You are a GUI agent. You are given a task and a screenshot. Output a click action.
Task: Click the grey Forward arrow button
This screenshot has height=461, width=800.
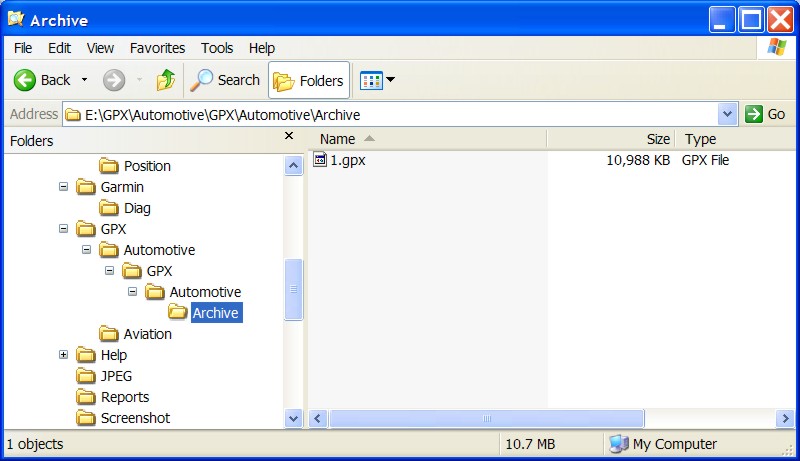[x=114, y=80]
